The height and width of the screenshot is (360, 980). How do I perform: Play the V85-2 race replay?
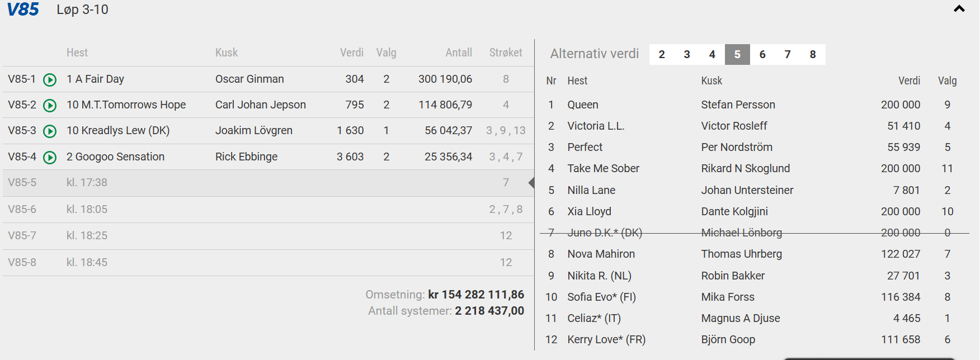pos(50,106)
